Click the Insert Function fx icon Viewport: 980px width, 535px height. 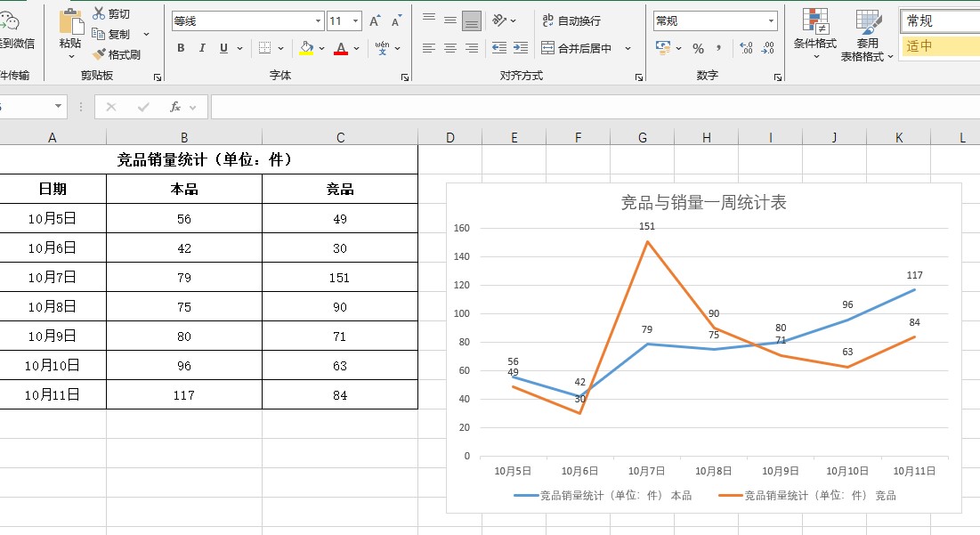[175, 107]
